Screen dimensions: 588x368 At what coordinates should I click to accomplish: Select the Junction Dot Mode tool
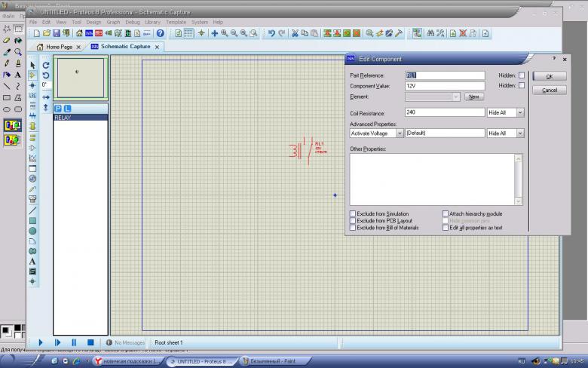tap(32, 85)
